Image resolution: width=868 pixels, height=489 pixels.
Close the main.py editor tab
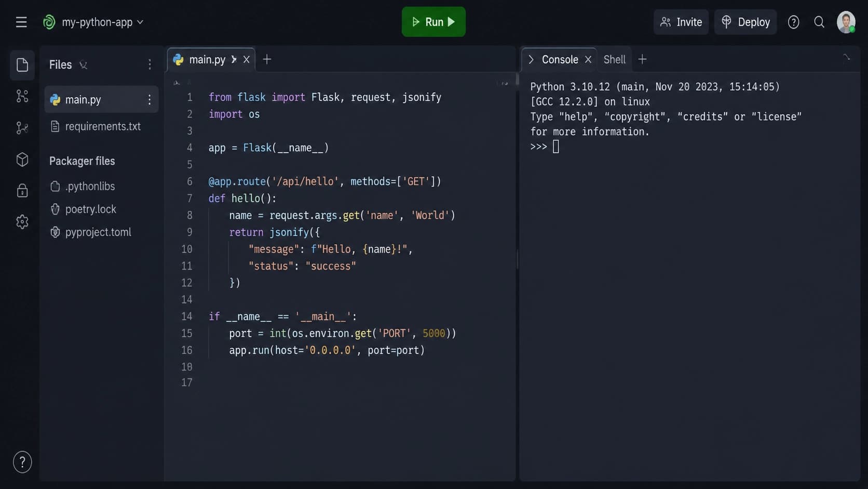pos(247,60)
